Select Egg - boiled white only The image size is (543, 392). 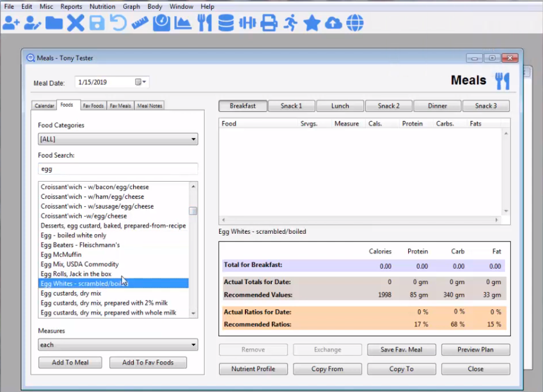pyautogui.click(x=113, y=235)
